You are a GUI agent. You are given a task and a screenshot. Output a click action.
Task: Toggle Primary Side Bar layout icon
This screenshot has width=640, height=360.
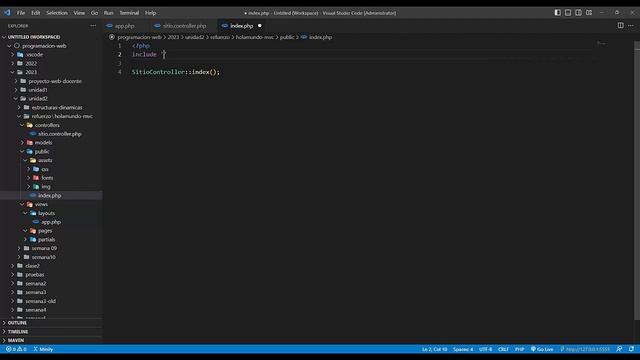[x=557, y=13]
